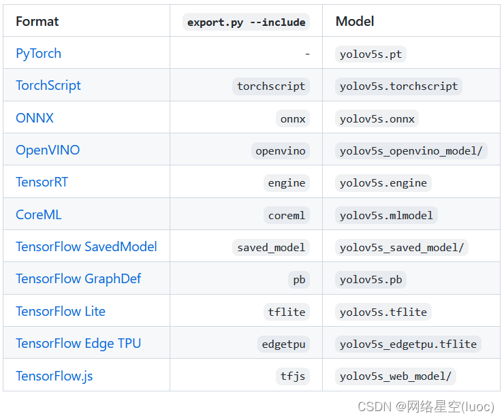Image resolution: width=504 pixels, height=420 pixels.
Task: Open the TensorFlow.js link
Action: coord(54,376)
